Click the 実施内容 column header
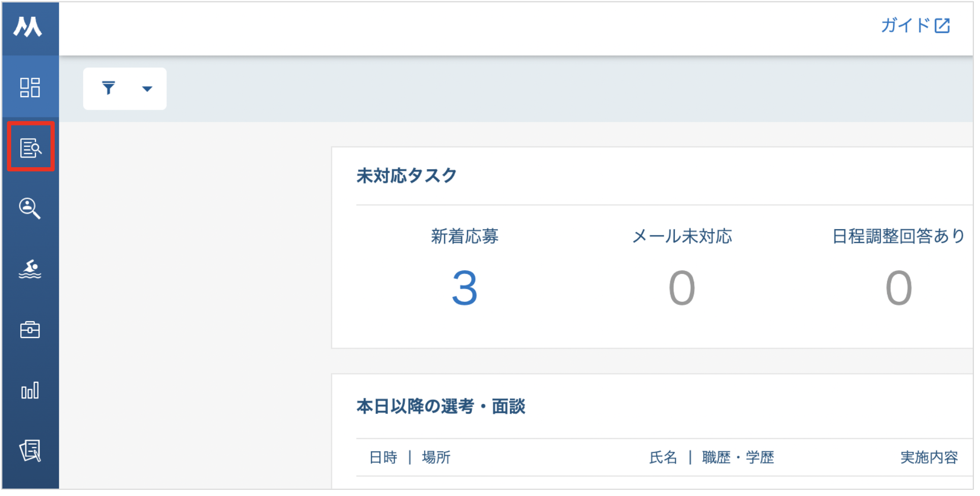 929,458
